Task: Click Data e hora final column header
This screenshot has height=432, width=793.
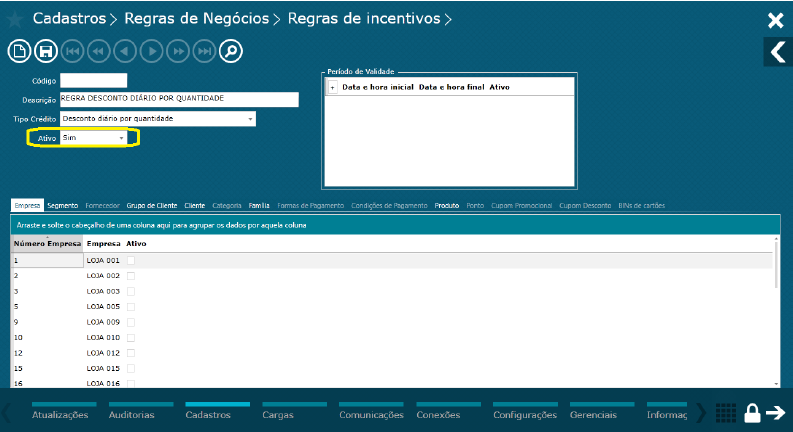Action: point(452,88)
